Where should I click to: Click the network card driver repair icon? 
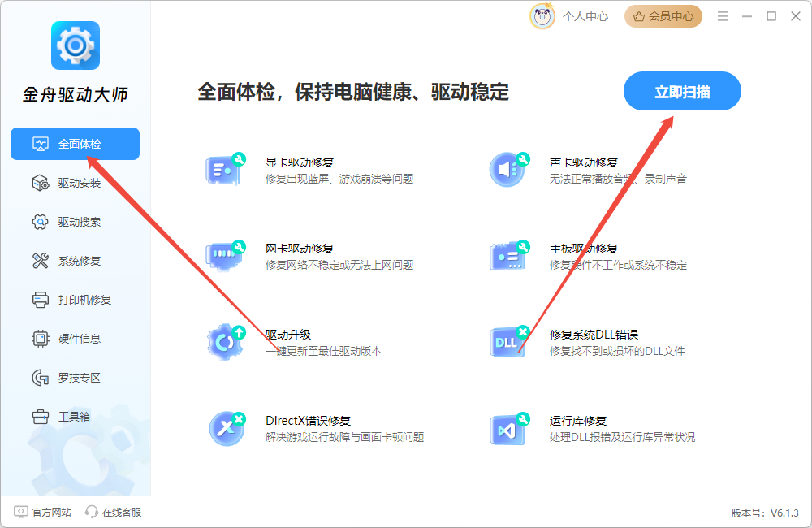click(225, 256)
